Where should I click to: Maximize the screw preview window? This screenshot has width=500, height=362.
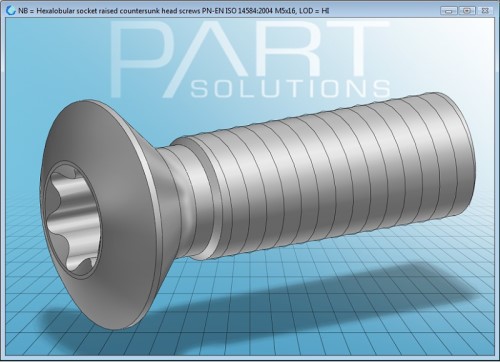(467, 11)
